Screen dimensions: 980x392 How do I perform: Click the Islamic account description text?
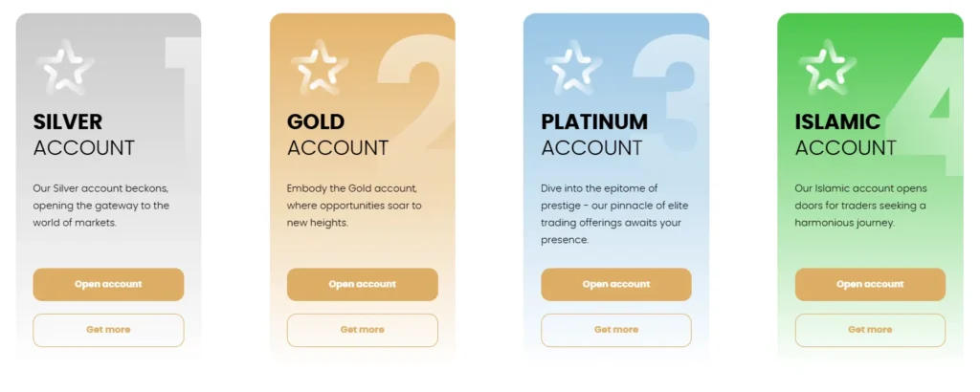pos(860,205)
